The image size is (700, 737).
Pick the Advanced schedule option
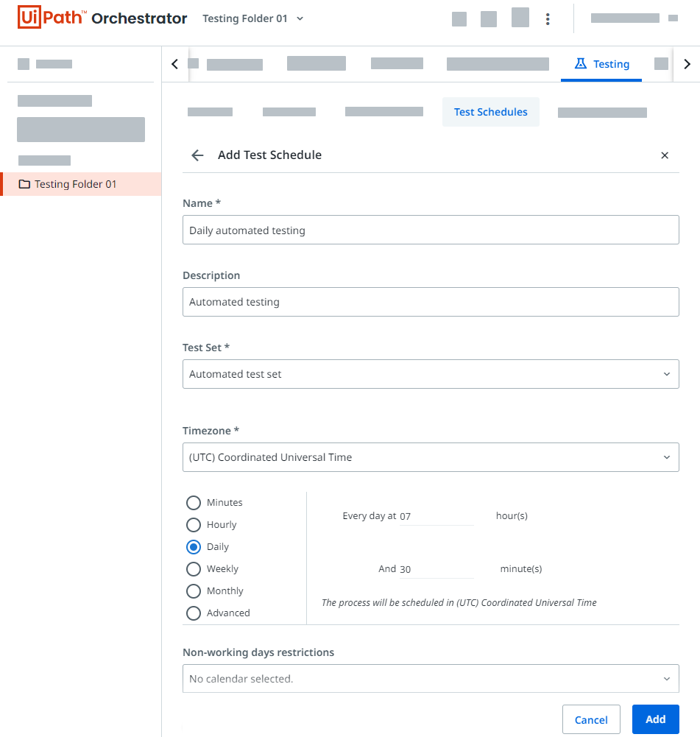pyautogui.click(x=194, y=613)
